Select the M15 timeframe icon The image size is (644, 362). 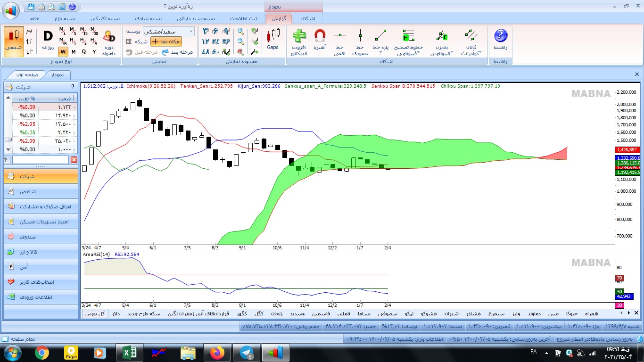point(84,32)
